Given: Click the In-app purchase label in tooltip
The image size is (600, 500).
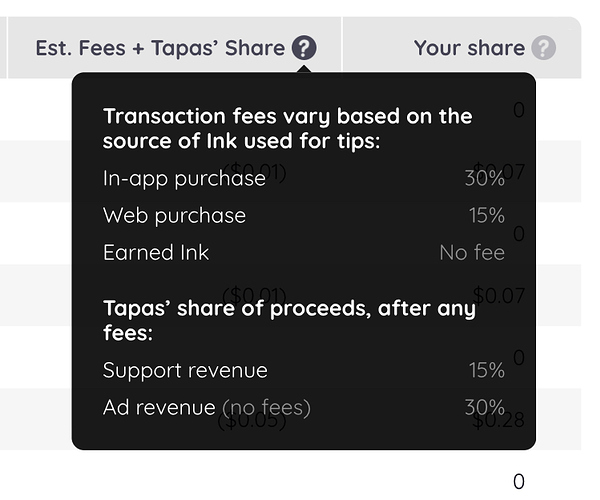Looking at the screenshot, I should click(x=184, y=178).
